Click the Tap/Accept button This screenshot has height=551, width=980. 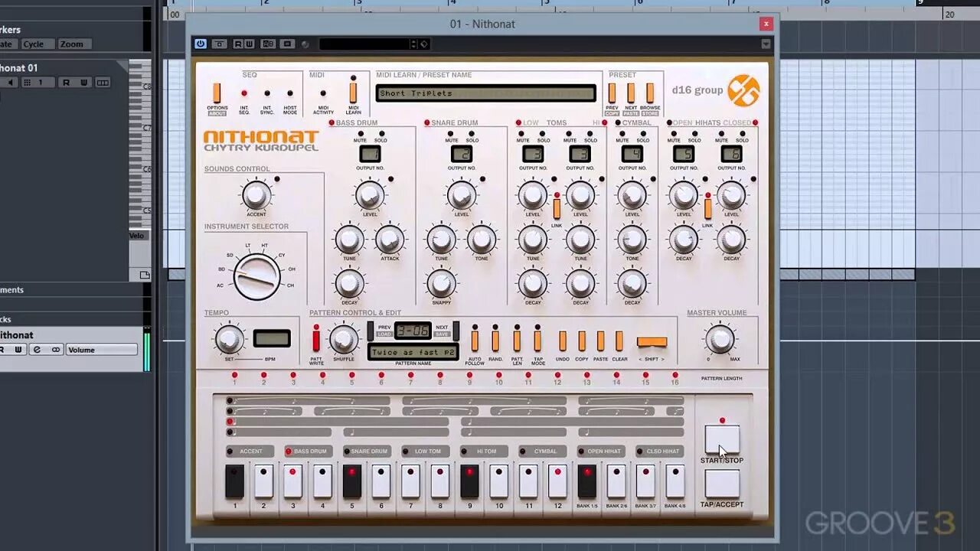[722, 484]
